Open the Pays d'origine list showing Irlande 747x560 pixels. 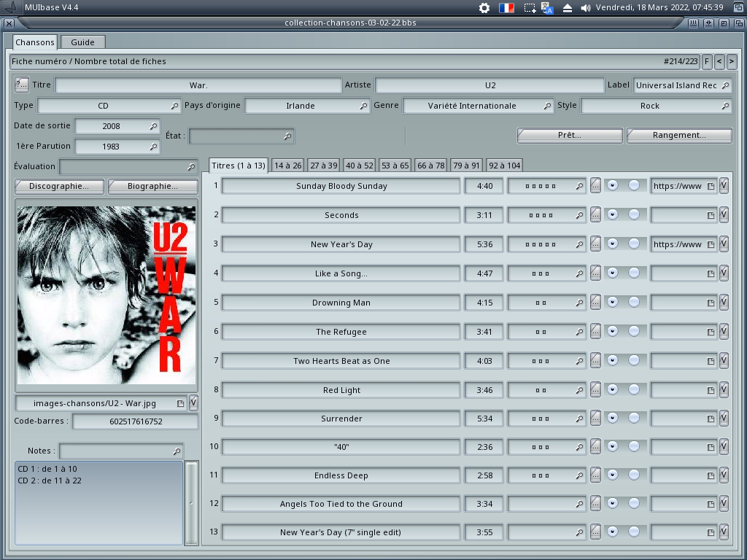coord(307,106)
